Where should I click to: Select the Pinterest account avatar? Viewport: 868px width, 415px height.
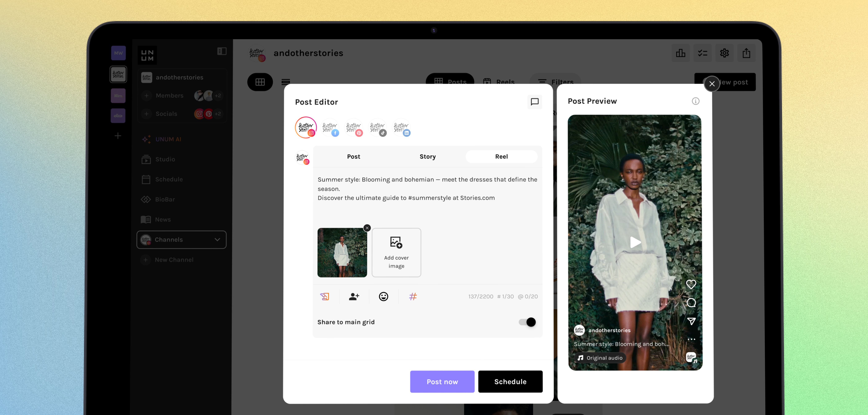354,128
